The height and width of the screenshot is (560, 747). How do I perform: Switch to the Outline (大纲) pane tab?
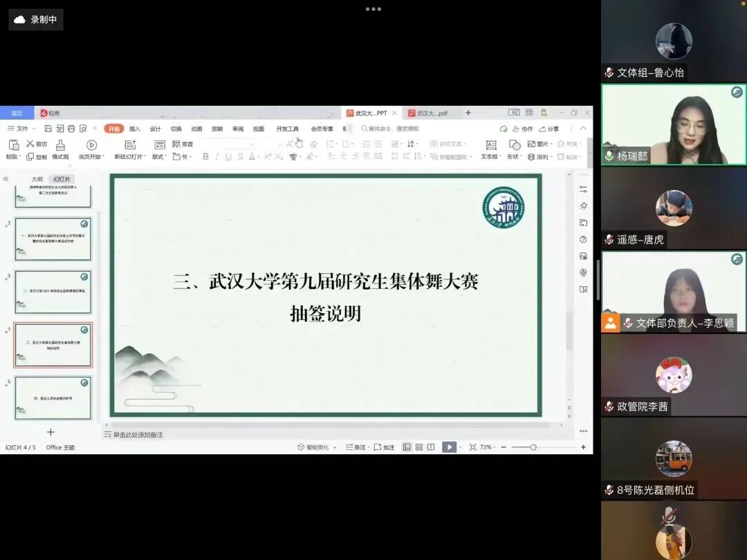point(37,180)
